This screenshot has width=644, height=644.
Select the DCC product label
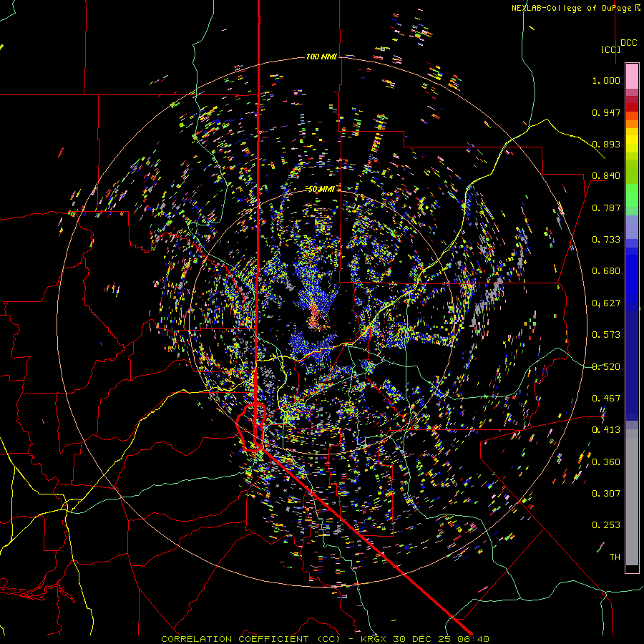pyautogui.click(x=628, y=43)
